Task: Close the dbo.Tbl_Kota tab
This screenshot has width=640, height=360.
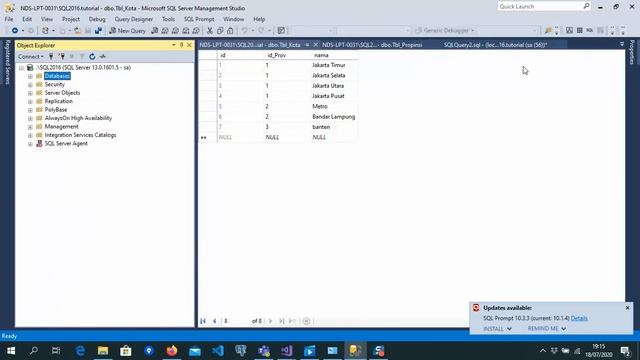Action: [316, 45]
